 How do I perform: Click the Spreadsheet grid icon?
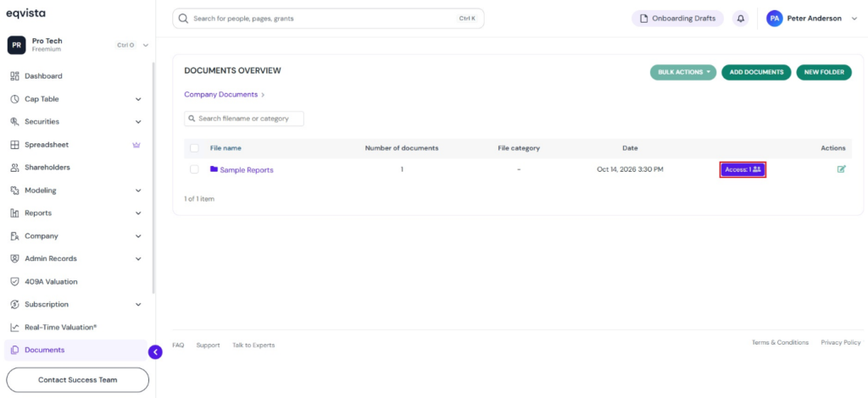pyautogui.click(x=15, y=145)
